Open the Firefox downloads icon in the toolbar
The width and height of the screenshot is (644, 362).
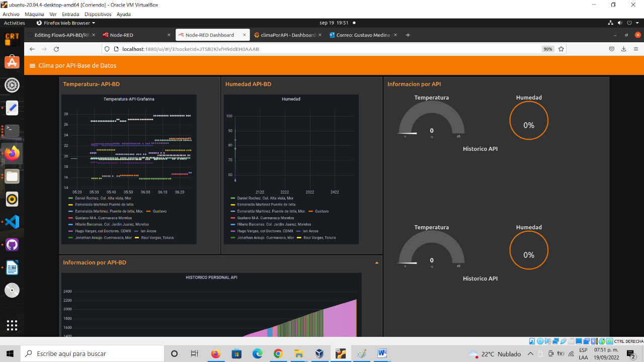pyautogui.click(x=624, y=49)
